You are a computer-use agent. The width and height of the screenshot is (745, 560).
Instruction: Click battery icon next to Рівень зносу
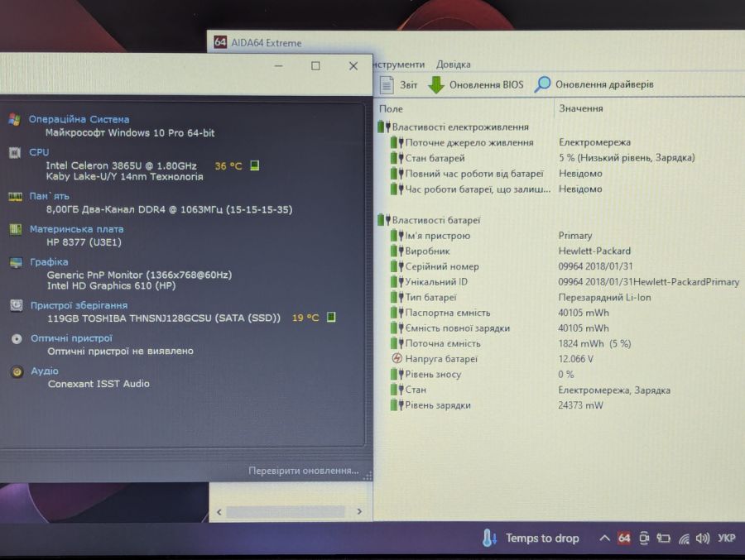[x=397, y=374]
